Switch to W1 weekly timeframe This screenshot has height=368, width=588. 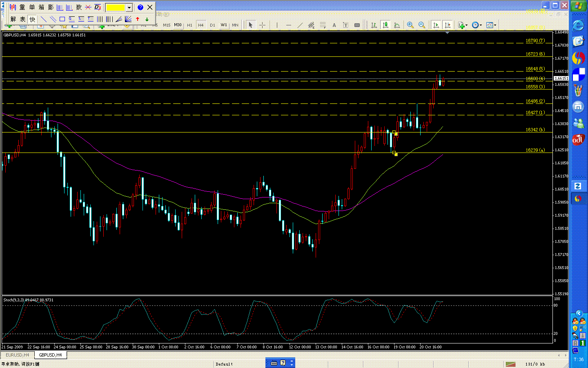[x=224, y=25]
